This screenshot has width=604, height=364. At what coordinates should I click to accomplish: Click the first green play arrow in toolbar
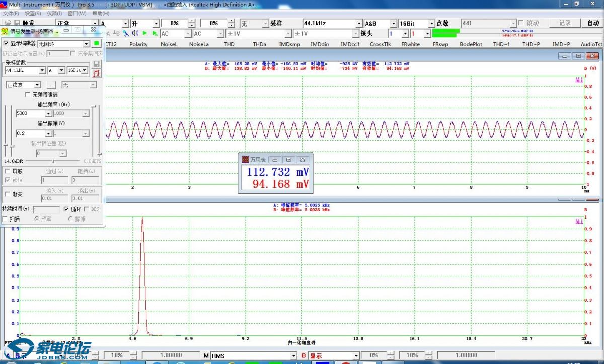[145, 33]
